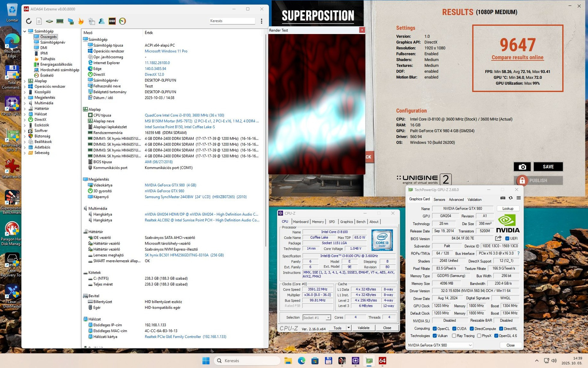Open the Superposition Benchmark desktop icon

[x=12, y=202]
